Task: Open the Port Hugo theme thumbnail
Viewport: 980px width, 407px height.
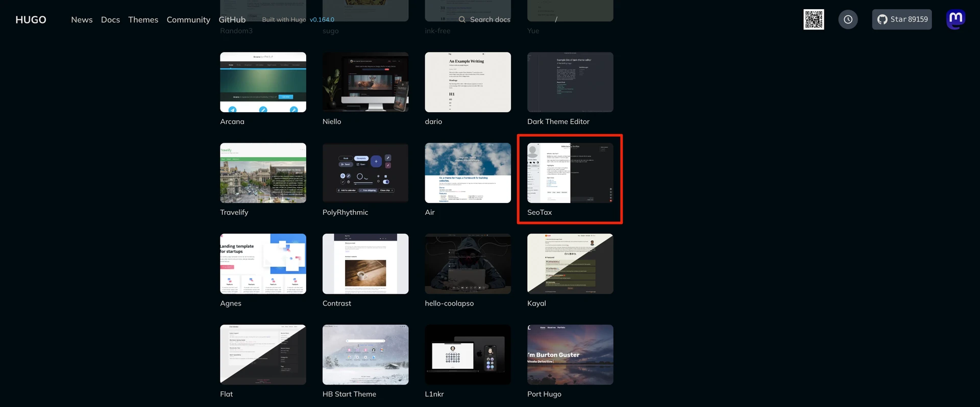Action: 570,354
